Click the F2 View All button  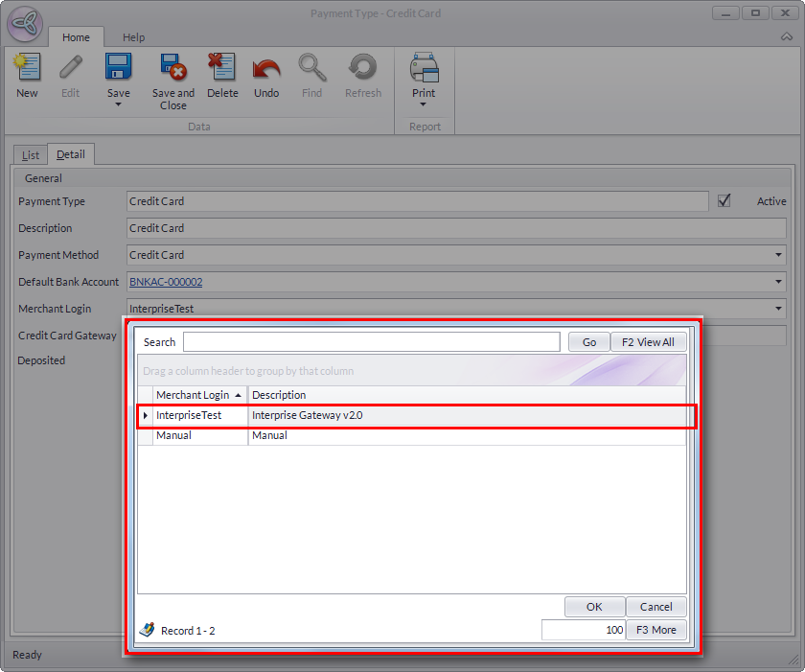click(649, 342)
